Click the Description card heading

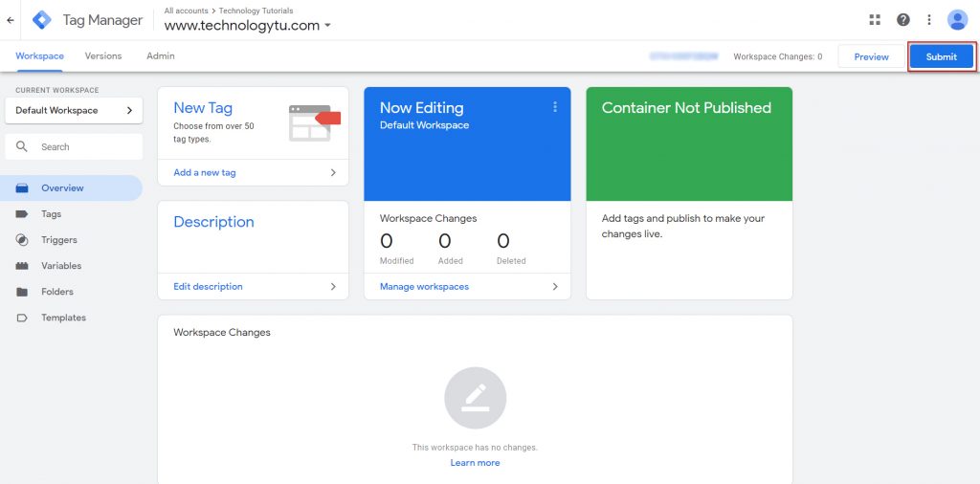(x=213, y=222)
